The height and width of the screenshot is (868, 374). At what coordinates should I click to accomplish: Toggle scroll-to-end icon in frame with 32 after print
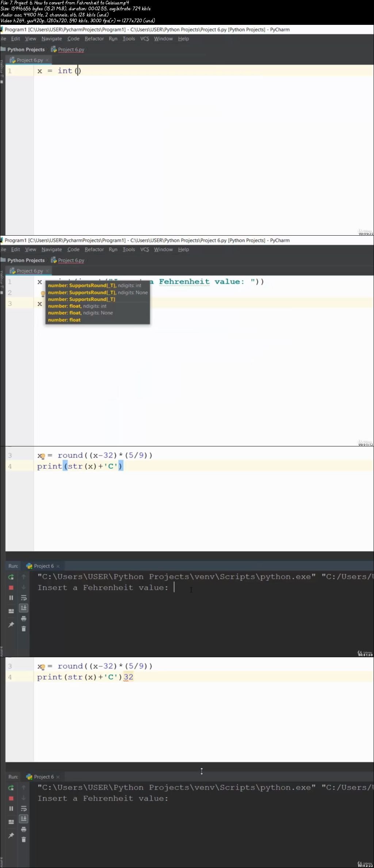click(24, 819)
